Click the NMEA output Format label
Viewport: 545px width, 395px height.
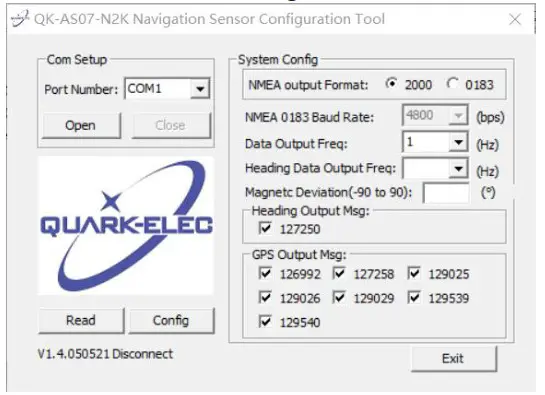308,85
